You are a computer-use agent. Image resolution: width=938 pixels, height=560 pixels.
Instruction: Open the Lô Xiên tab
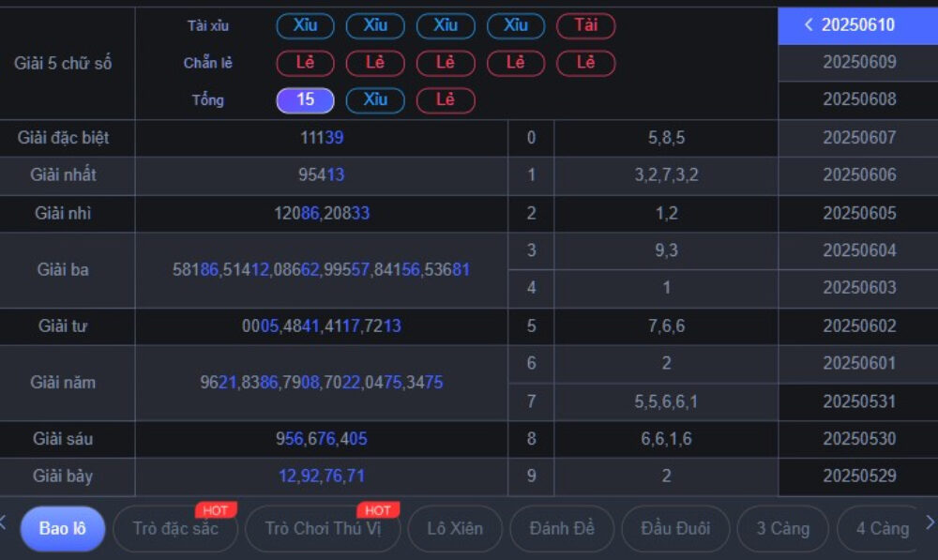[x=455, y=528]
